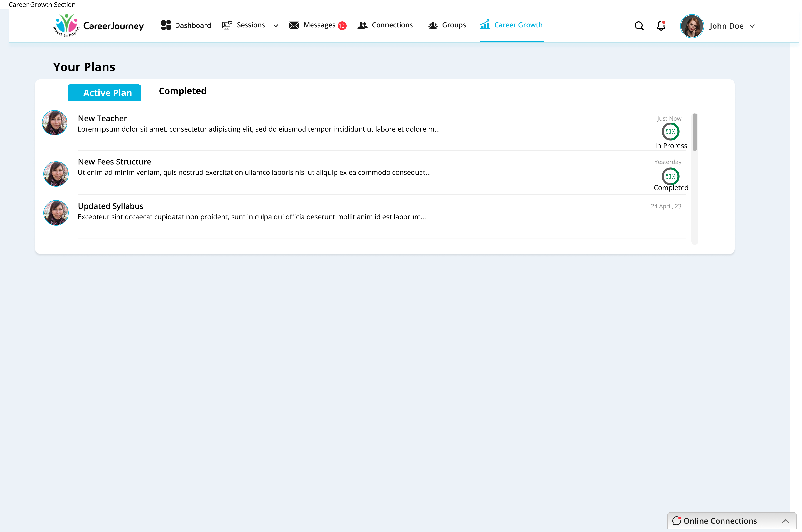Screen dimensions: 802x532
Task: Click the Online Connections chat icon
Action: (x=676, y=521)
